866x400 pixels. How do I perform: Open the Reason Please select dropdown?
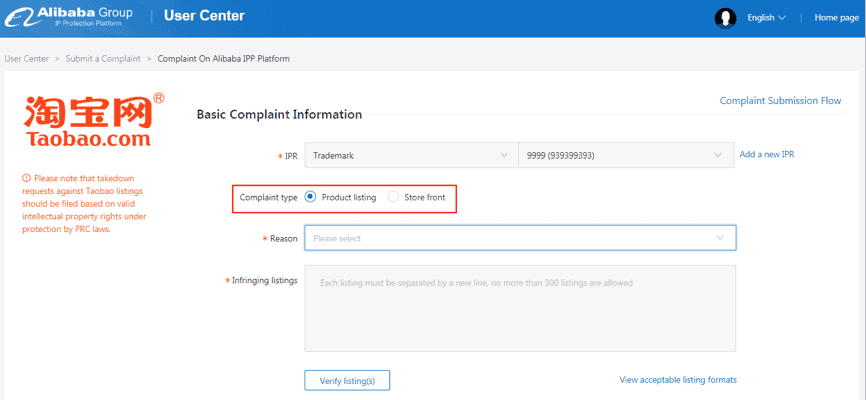click(520, 238)
